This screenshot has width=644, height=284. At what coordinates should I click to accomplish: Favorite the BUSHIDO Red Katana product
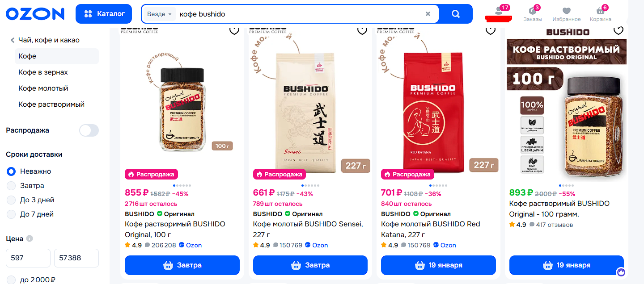point(491,30)
